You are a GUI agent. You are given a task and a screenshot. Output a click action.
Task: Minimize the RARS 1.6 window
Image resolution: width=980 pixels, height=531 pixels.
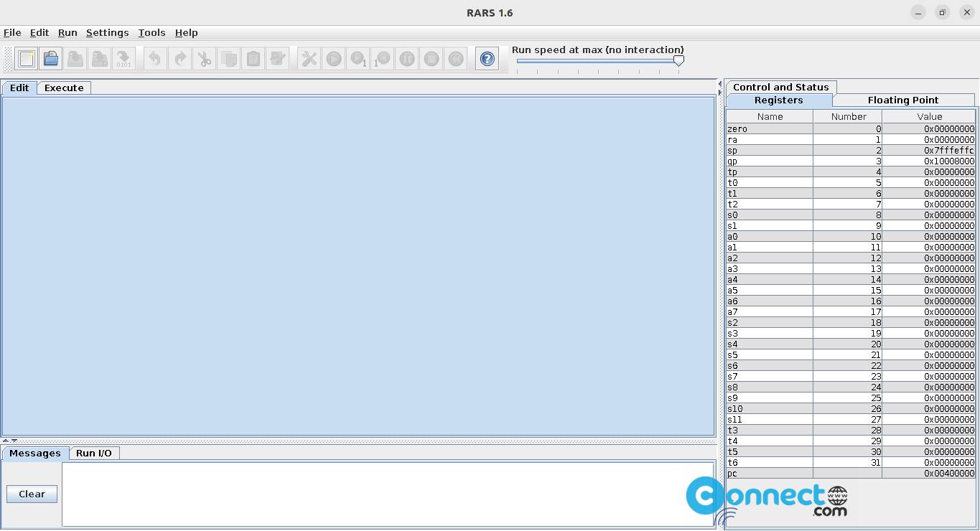coord(918,12)
